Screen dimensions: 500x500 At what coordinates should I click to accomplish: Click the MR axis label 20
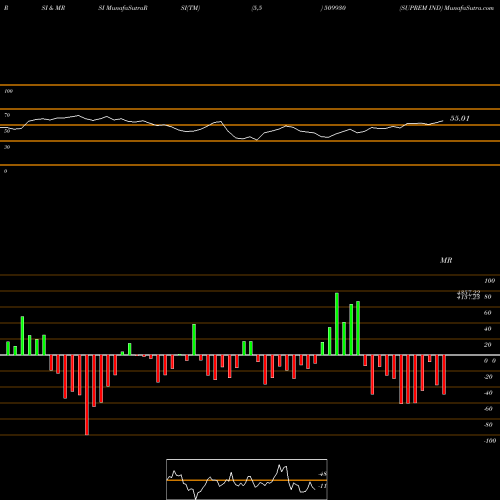pos(487,345)
